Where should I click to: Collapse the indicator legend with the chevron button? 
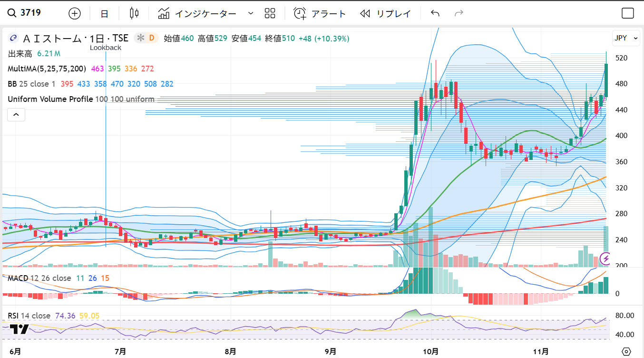click(16, 115)
